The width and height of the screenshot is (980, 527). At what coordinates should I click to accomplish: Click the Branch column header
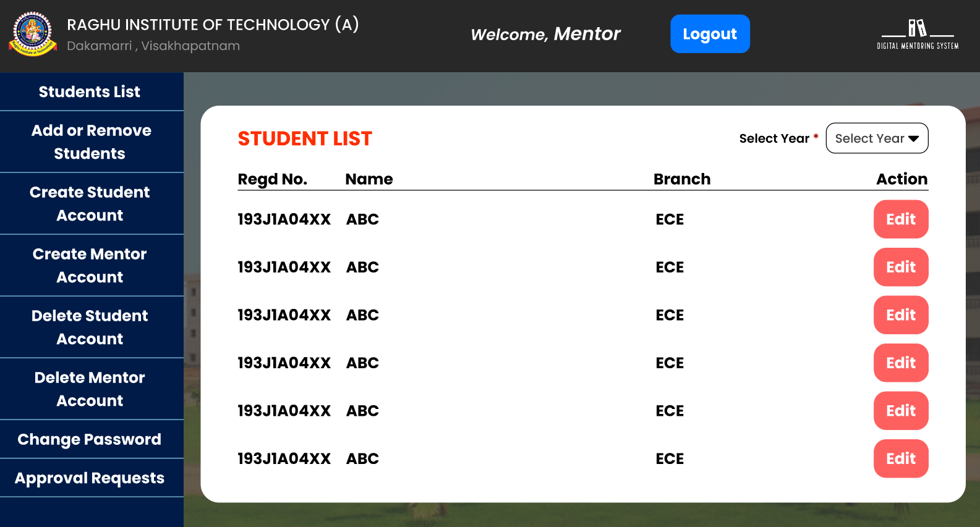coord(681,179)
